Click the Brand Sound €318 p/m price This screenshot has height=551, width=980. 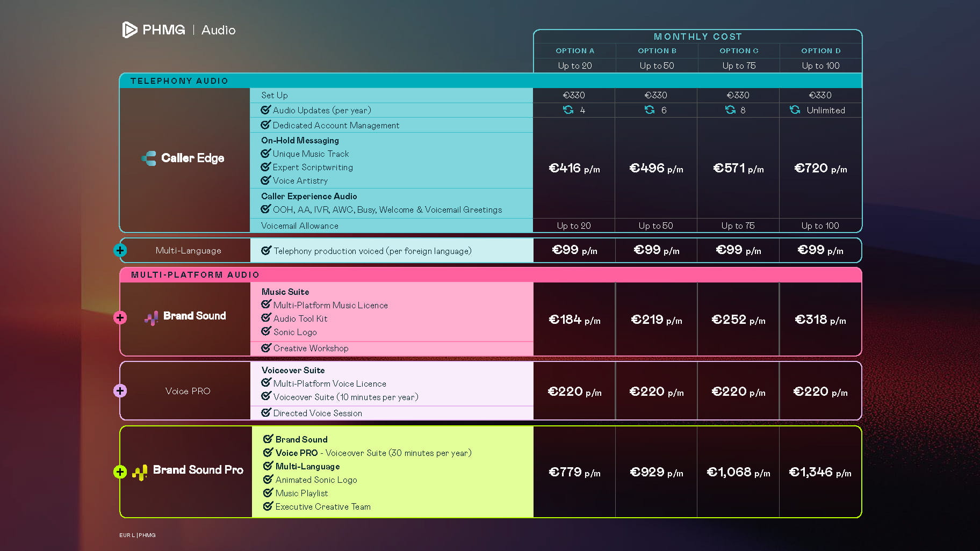point(820,320)
